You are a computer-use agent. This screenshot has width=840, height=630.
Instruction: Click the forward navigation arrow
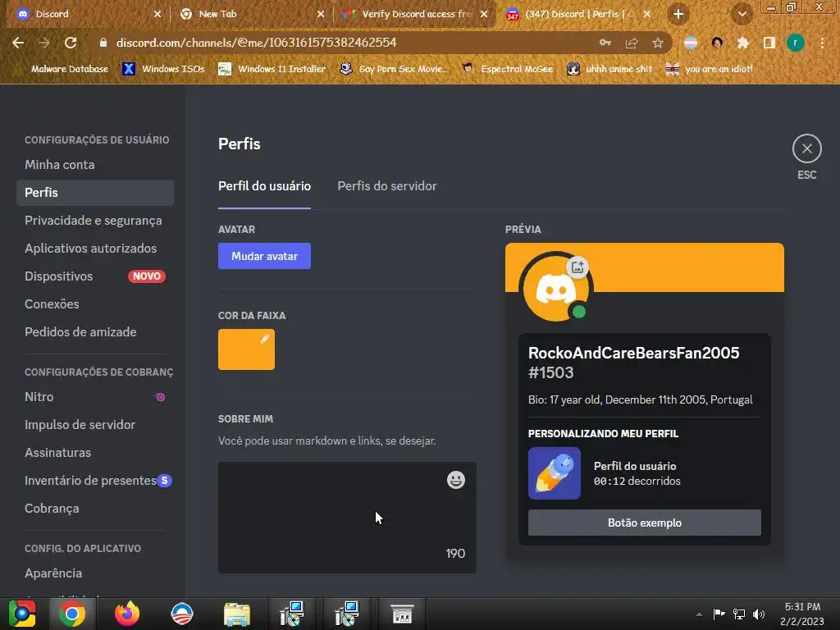click(x=44, y=43)
